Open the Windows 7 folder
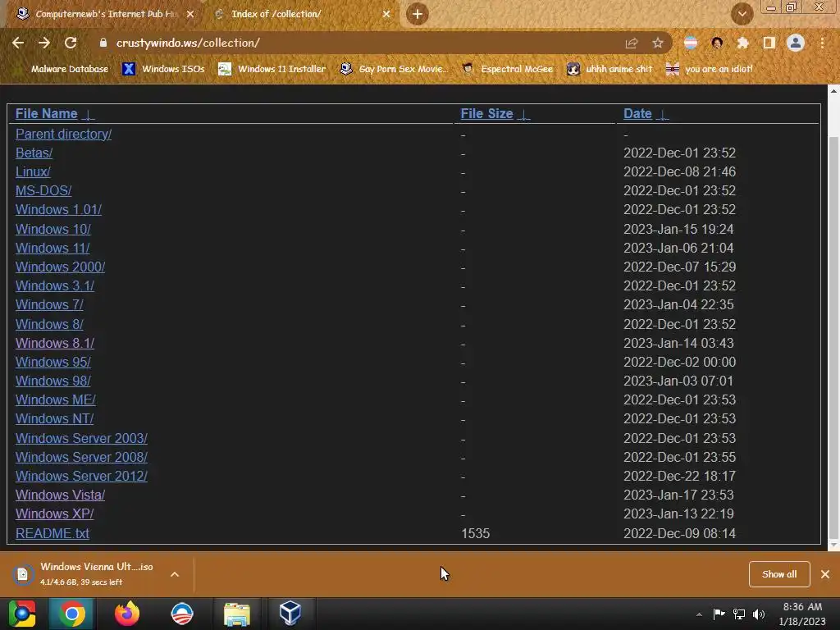 tap(49, 304)
